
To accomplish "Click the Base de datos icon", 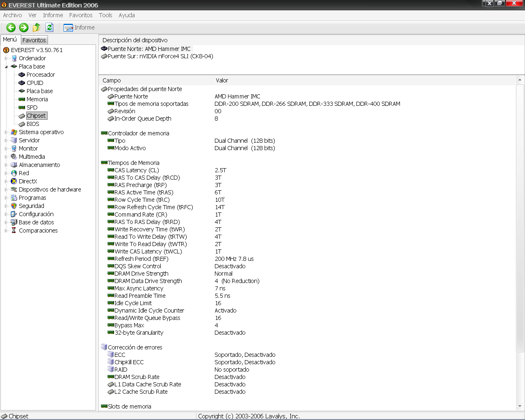I will 14,222.
